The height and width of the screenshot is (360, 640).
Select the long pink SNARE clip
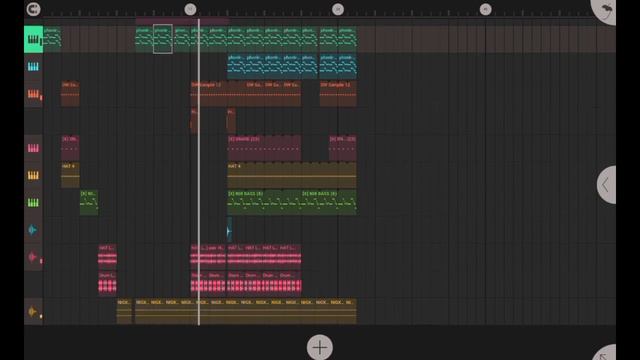(x=264, y=148)
